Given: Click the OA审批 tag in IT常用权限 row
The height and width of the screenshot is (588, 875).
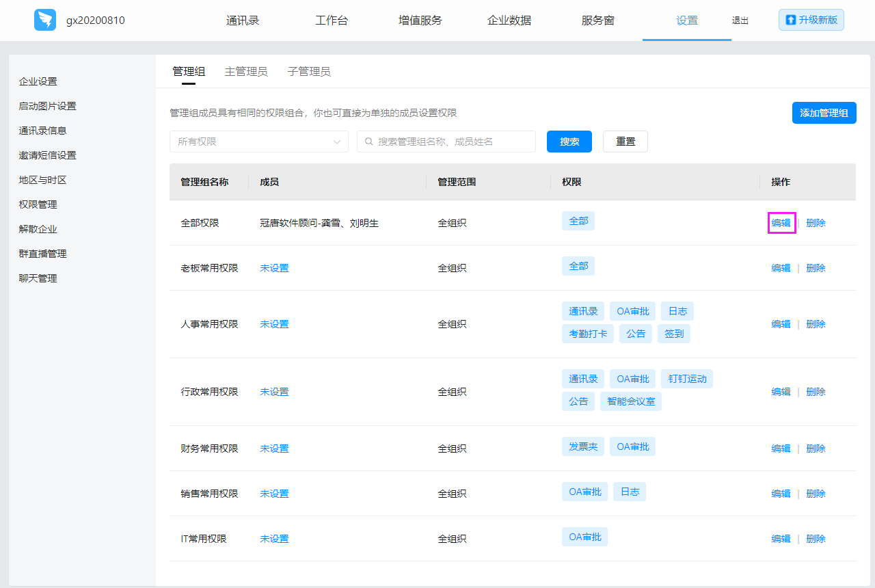Looking at the screenshot, I should coord(584,537).
